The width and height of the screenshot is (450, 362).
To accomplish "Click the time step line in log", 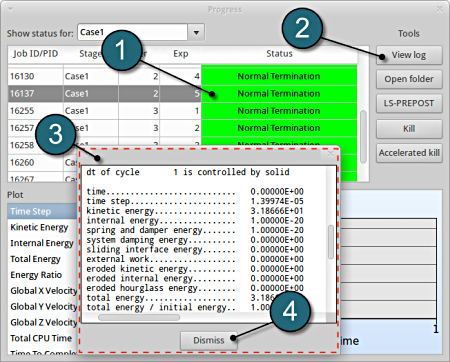I will [195, 201].
